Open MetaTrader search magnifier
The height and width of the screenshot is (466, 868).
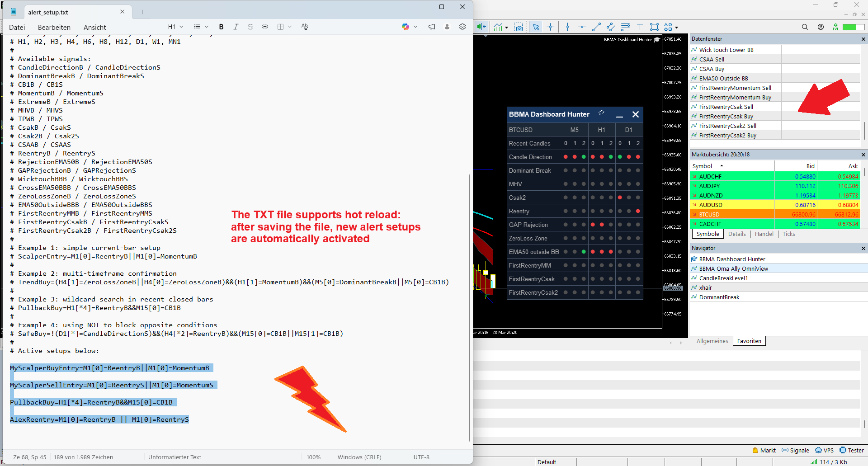tap(805, 27)
